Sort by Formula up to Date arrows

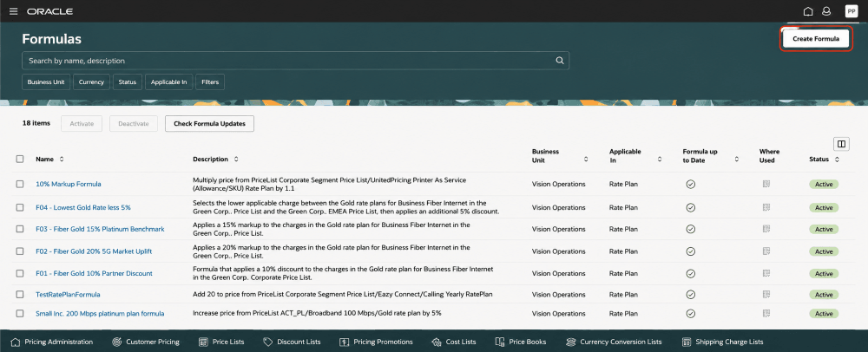(737, 160)
